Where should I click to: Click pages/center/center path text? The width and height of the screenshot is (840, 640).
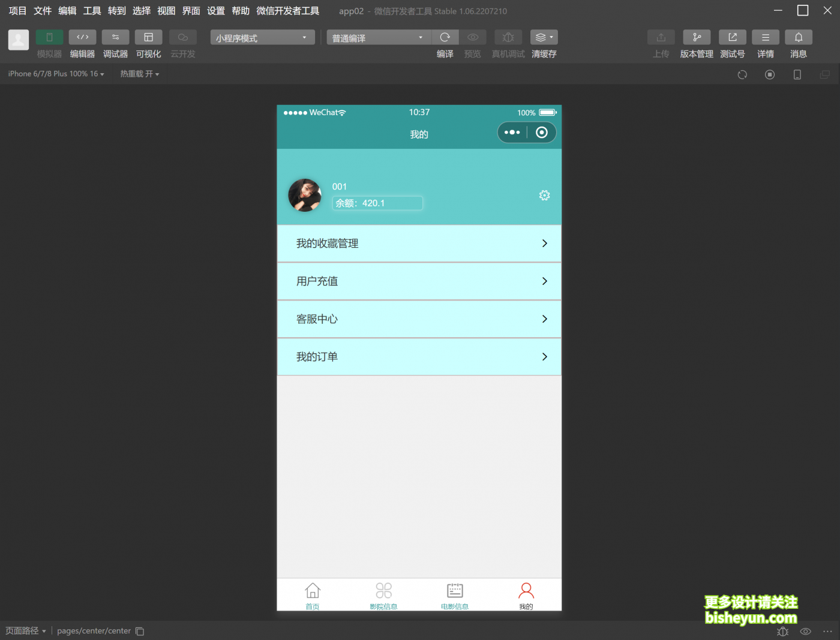94,631
